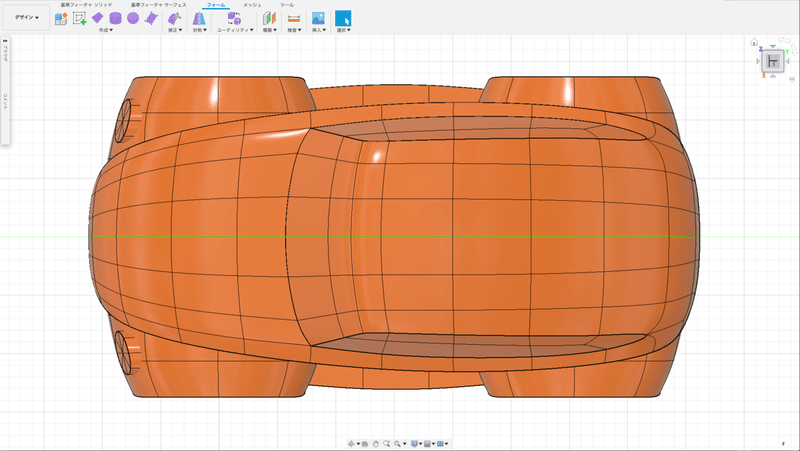Activate the 選択 select tool button
Image resolution: width=800 pixels, height=451 pixels.
coord(343,18)
